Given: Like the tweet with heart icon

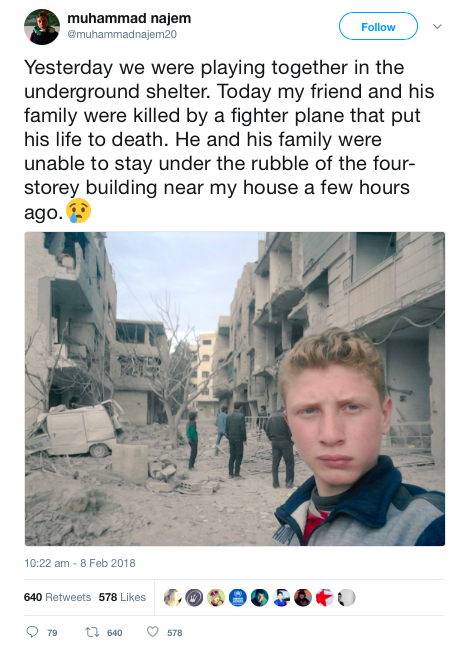Looking at the screenshot, I should (153, 632).
